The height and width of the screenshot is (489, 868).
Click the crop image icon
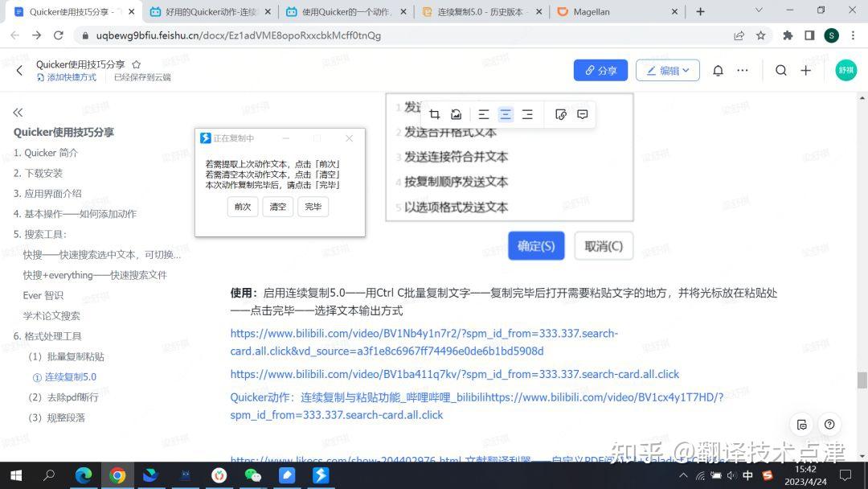[x=435, y=114]
